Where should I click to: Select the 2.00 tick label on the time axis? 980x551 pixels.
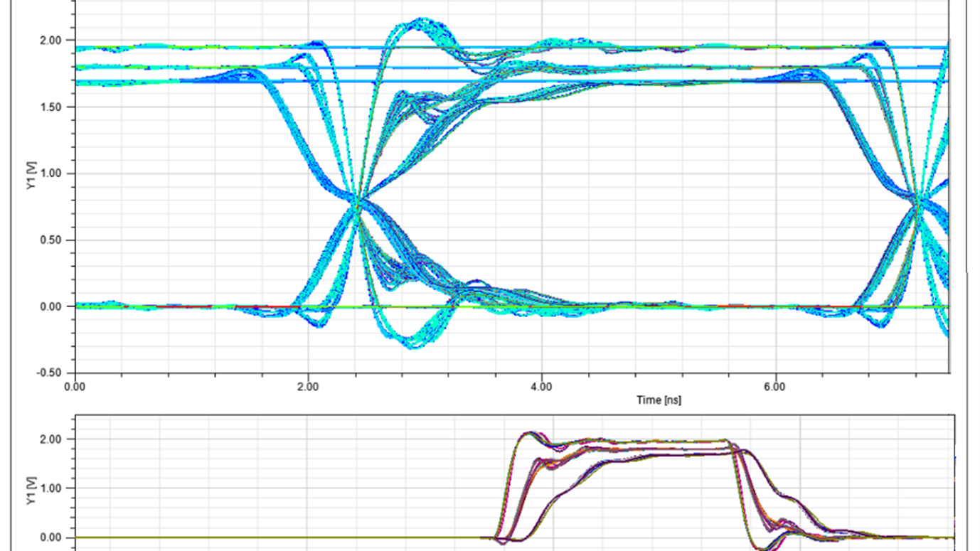click(308, 387)
